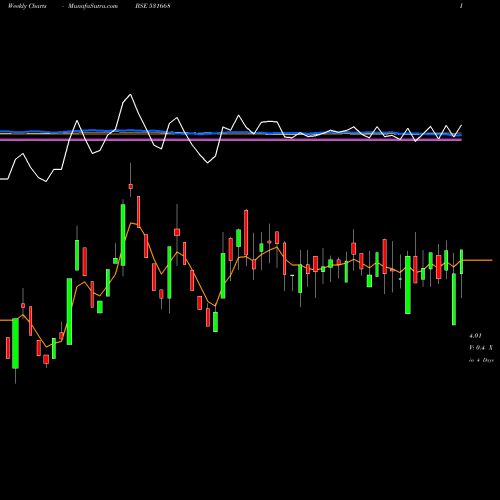Click the 'MunafaSutra.com' header text

coord(93,6)
